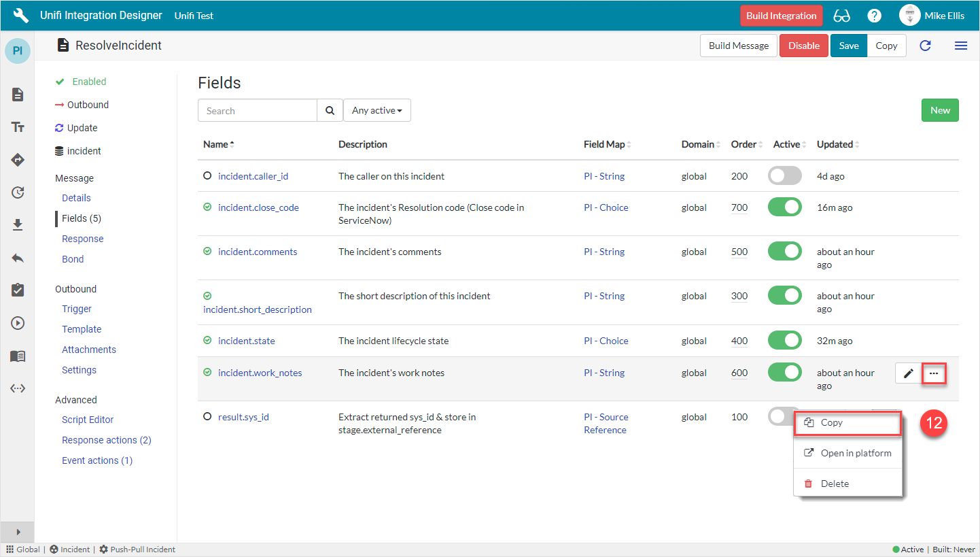The image size is (980, 557).
Task: Click the download icon in left sidebar
Action: [18, 225]
